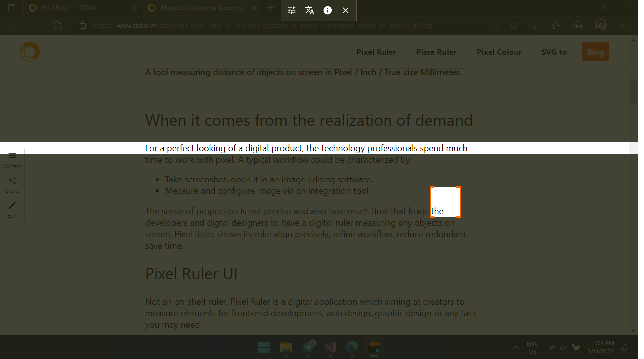Open File Explorer from taskbar
This screenshot has width=644, height=359.
(x=286, y=347)
